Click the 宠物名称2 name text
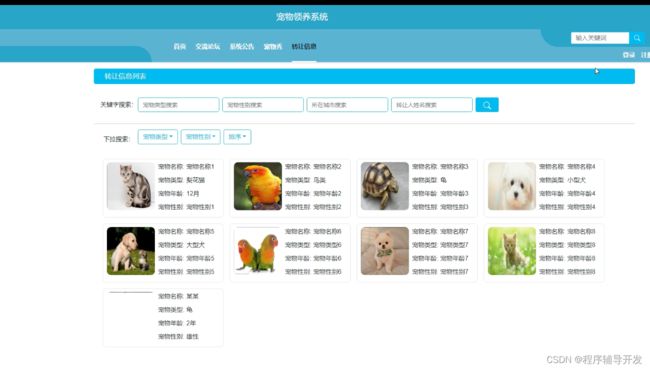Screen dimensions: 650x369 (x=327, y=167)
